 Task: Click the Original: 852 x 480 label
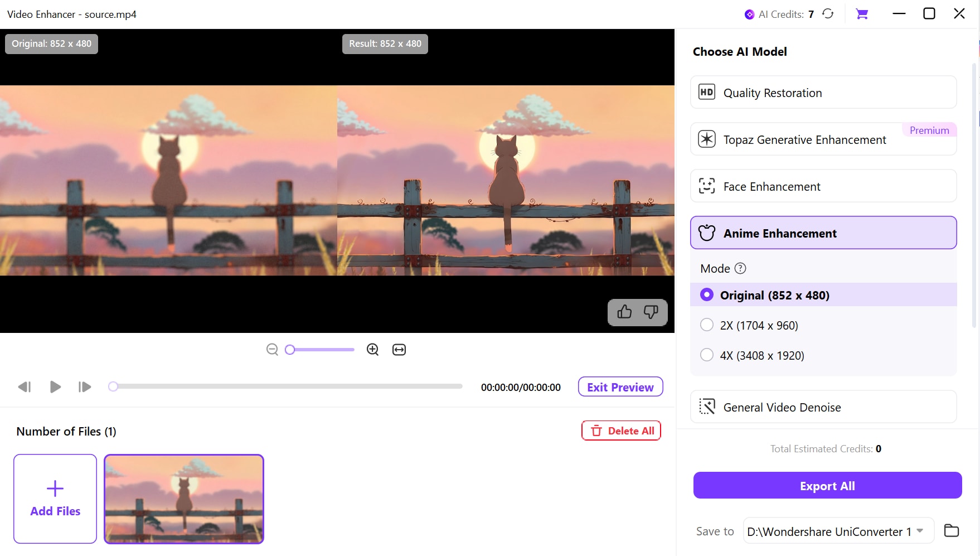pos(52,43)
